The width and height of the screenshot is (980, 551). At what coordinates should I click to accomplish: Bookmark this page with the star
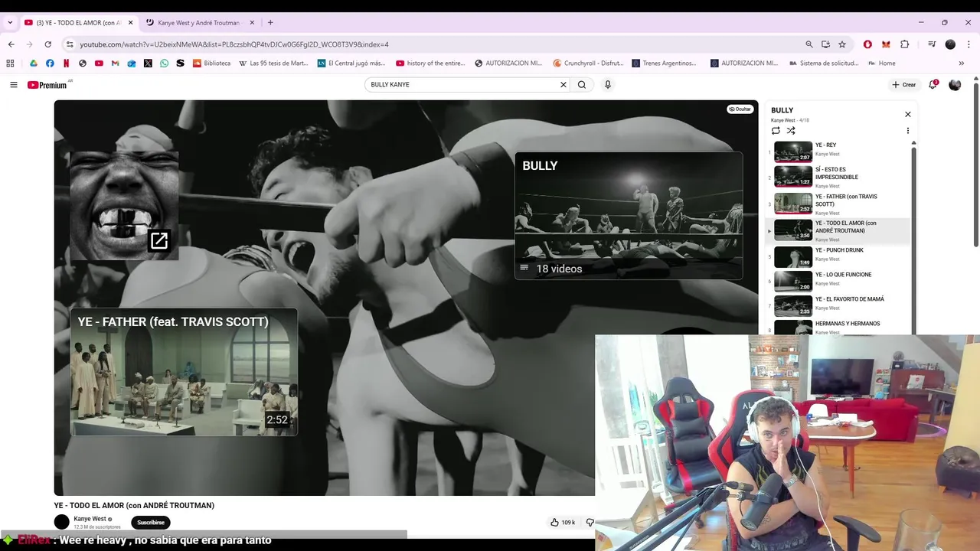click(842, 44)
